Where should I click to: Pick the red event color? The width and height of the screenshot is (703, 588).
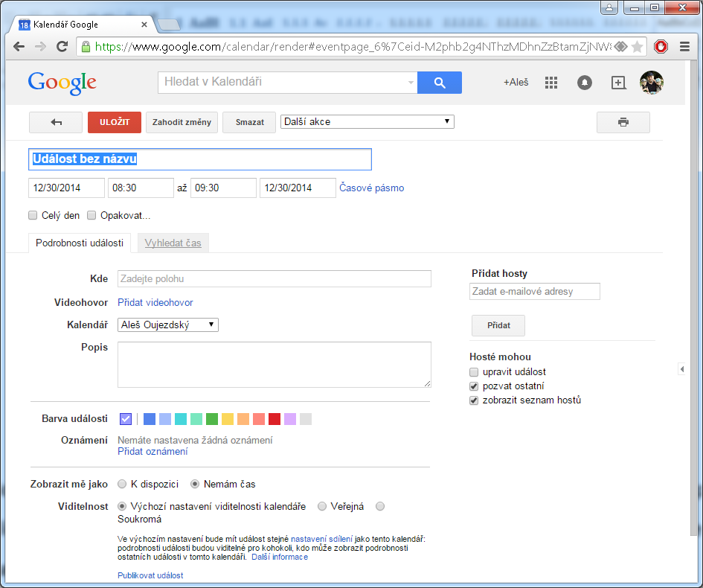click(x=275, y=419)
